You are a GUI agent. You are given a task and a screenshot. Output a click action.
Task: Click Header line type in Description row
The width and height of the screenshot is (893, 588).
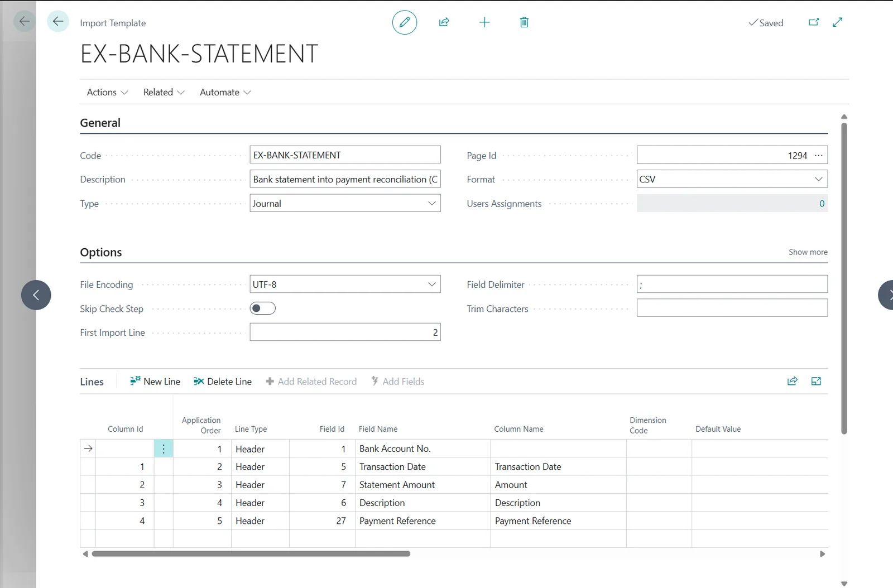click(x=261, y=503)
